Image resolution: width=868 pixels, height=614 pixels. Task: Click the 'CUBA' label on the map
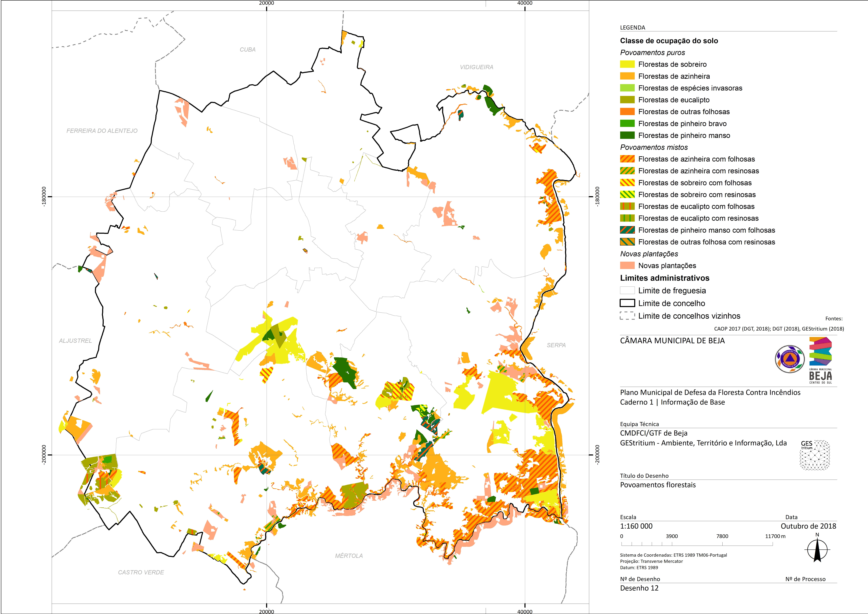248,49
